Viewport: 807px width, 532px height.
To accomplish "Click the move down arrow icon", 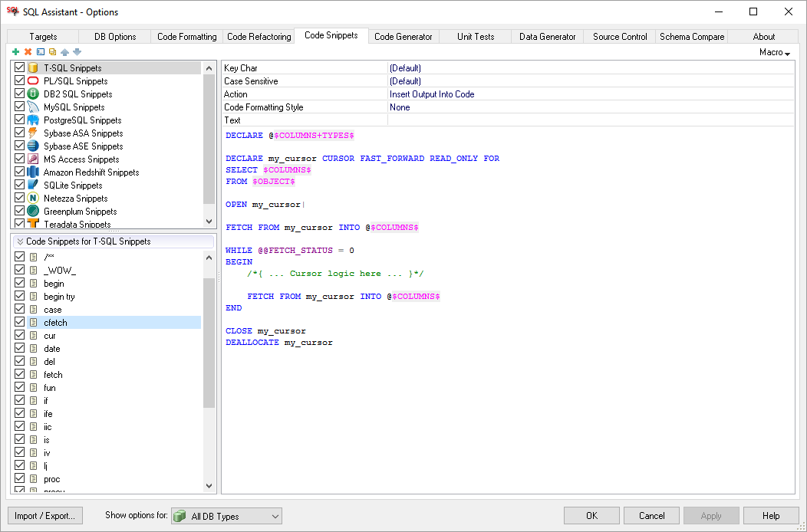I will click(77, 51).
